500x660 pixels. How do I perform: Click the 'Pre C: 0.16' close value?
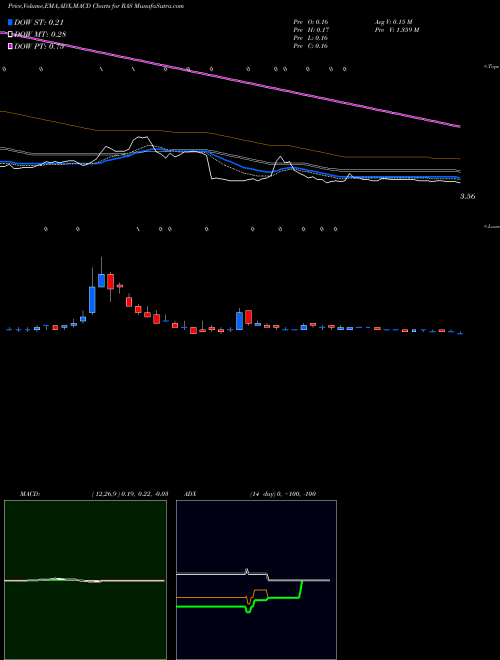[311, 46]
